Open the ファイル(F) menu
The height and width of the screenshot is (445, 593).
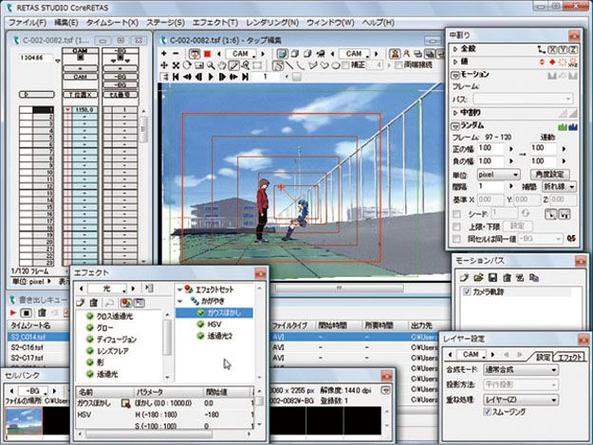click(x=28, y=23)
